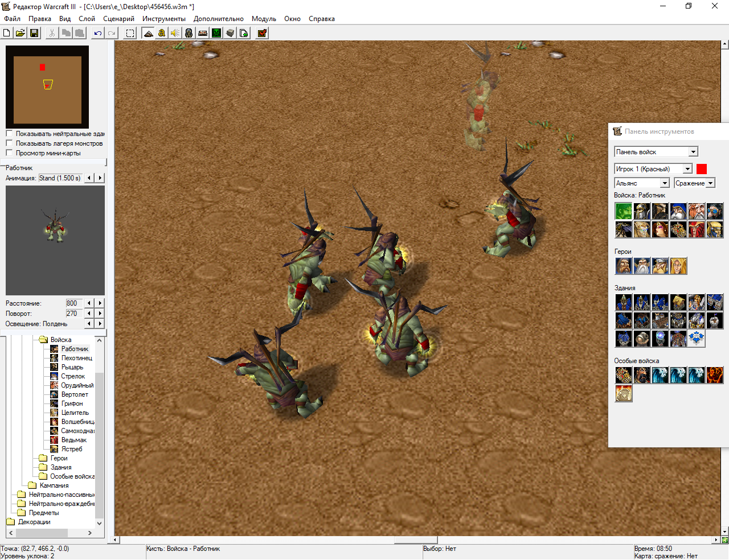Open the Декорации folder in tree
This screenshot has width=729, height=560.
[x=34, y=522]
